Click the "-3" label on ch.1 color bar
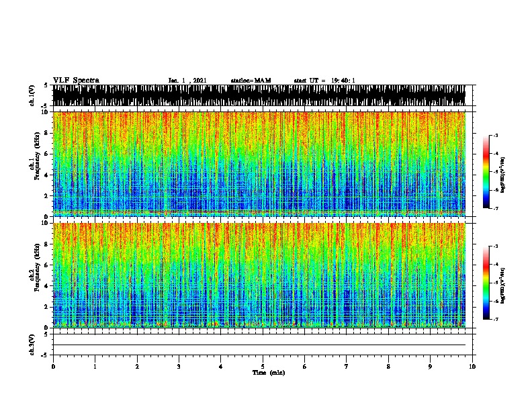The height and width of the screenshot is (411, 532). pos(496,135)
